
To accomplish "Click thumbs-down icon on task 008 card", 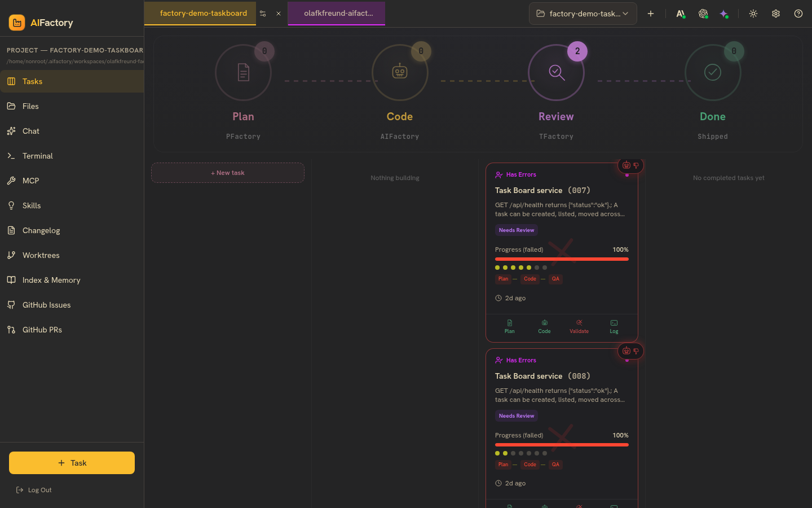I will tap(636, 351).
